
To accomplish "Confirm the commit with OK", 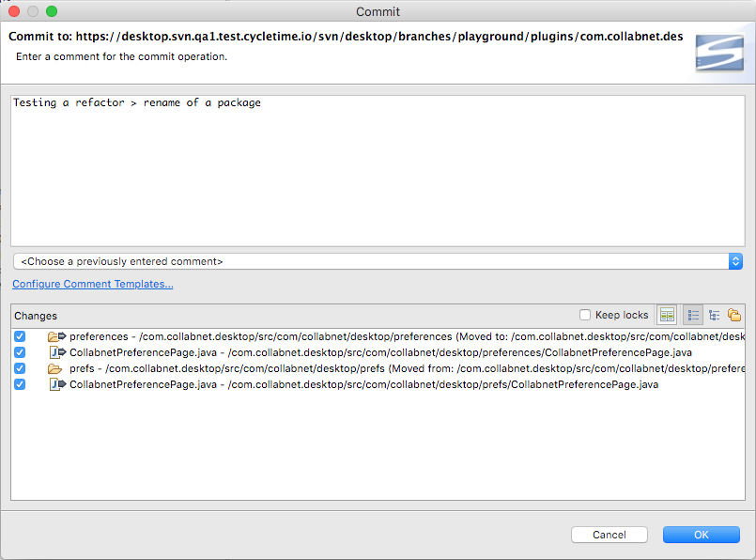I will pos(701,534).
